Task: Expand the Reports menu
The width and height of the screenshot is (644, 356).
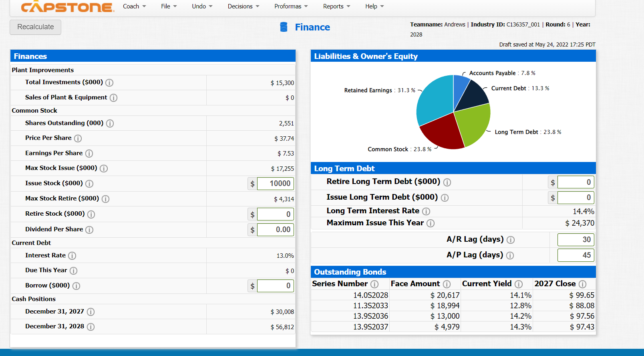Action: pos(337,6)
